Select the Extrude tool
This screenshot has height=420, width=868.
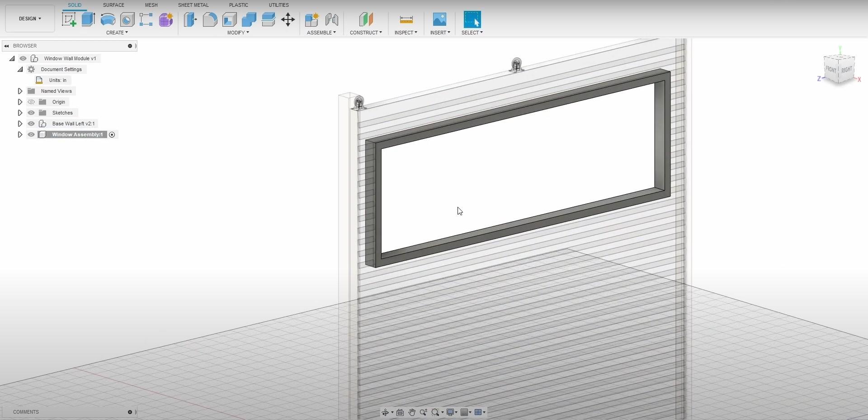pos(88,19)
